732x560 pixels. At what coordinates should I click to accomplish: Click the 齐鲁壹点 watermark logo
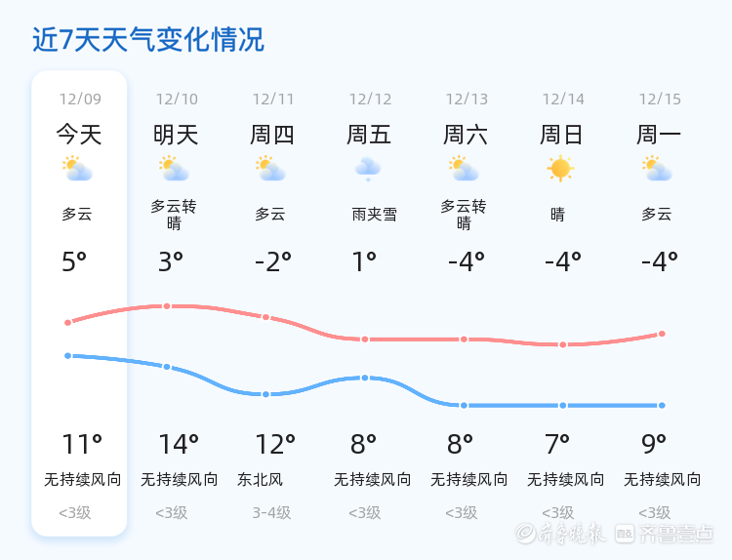coord(676,533)
